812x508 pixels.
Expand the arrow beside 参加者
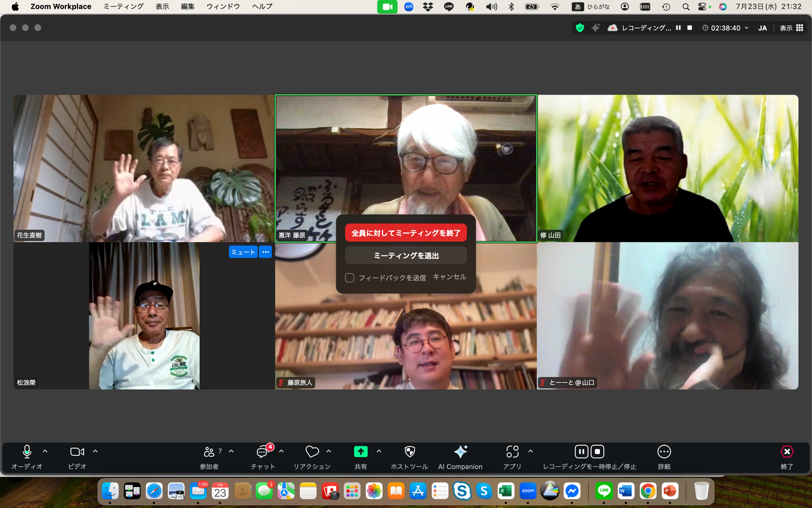click(231, 451)
